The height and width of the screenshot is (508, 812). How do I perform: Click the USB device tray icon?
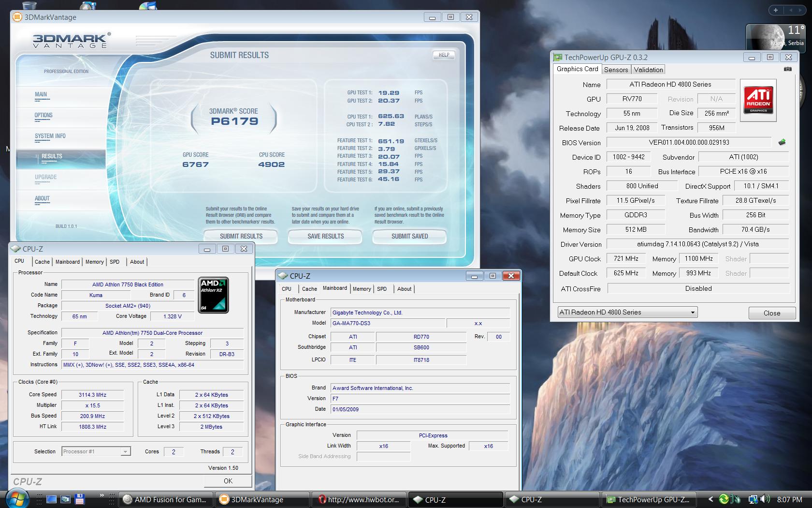pyautogui.click(x=736, y=499)
